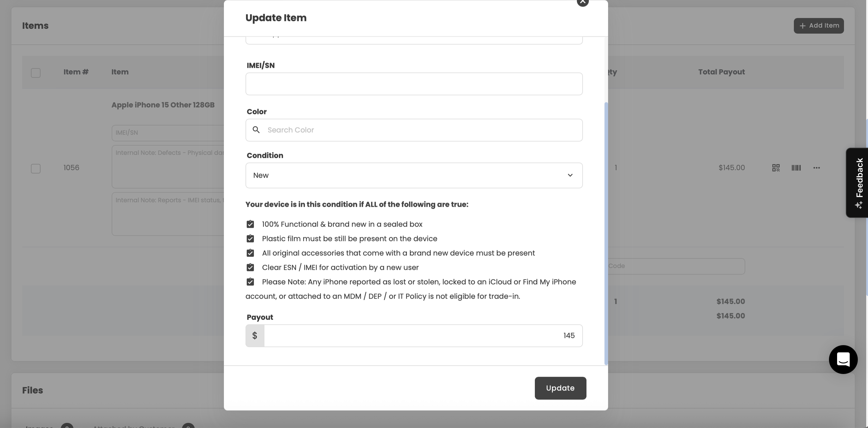Click the modal vertical scrollbar
Viewport: 868px width, 428px height.
606,234
